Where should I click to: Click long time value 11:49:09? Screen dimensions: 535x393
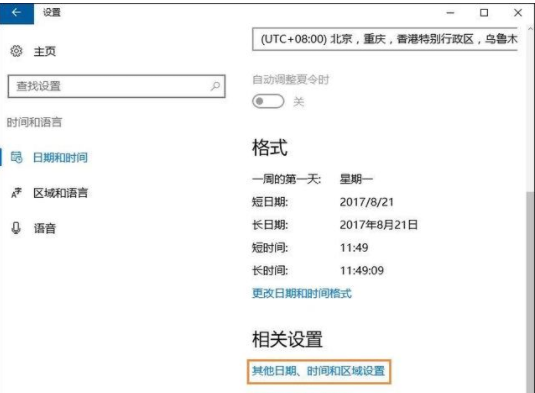coord(362,271)
